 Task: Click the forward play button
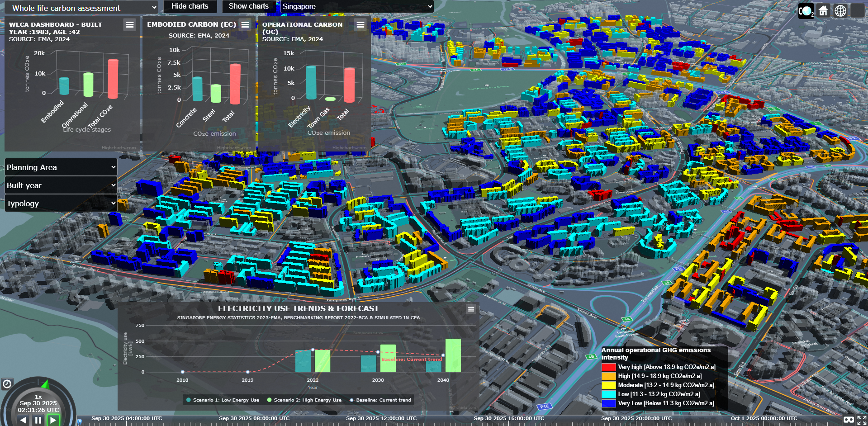(x=53, y=420)
